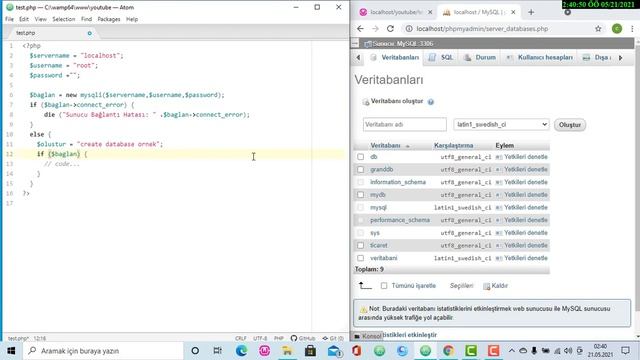Click the PHP grammar selector in status bar
This screenshot has height=360, width=640.
pos(279,338)
